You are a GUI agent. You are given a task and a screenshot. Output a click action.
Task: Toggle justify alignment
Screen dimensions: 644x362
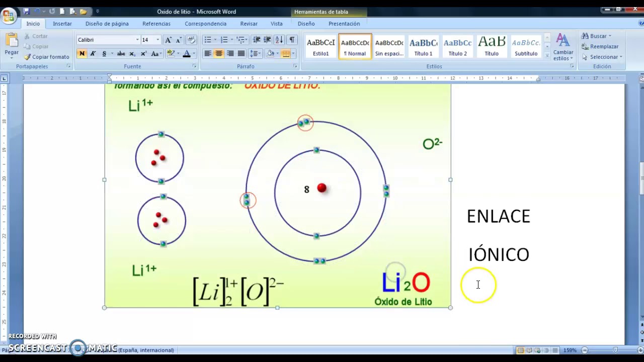point(241,54)
